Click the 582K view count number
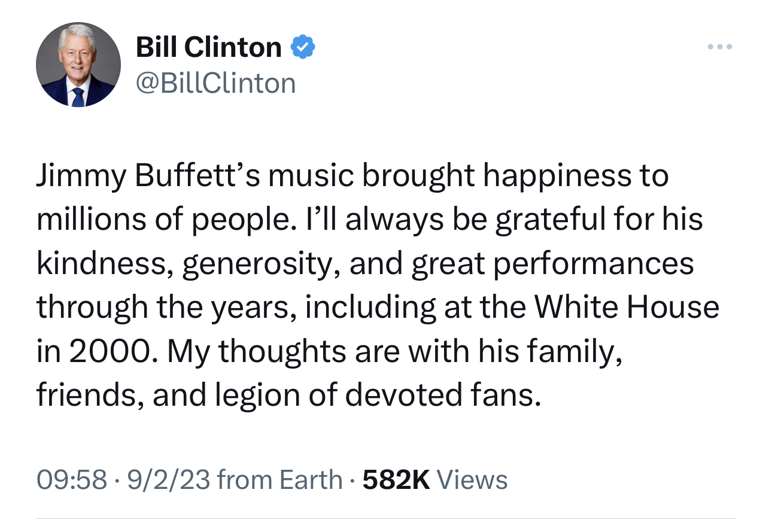This screenshot has height=532, width=772. [x=396, y=479]
